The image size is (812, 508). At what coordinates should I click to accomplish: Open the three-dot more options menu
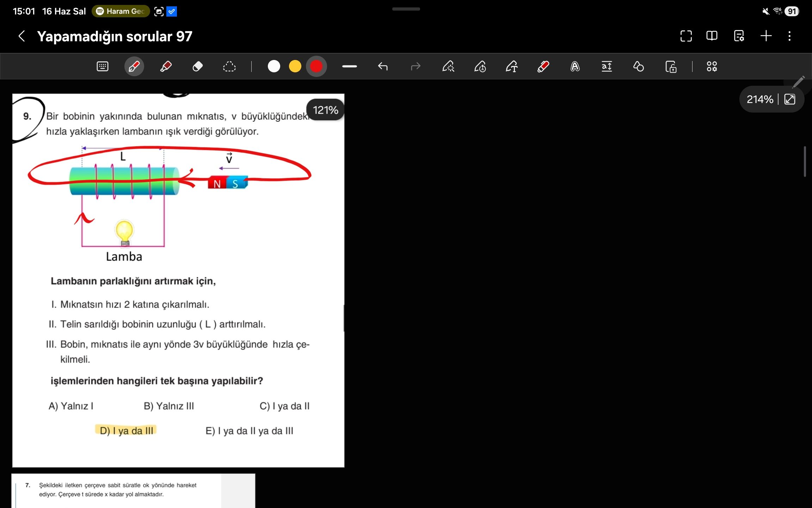789,36
